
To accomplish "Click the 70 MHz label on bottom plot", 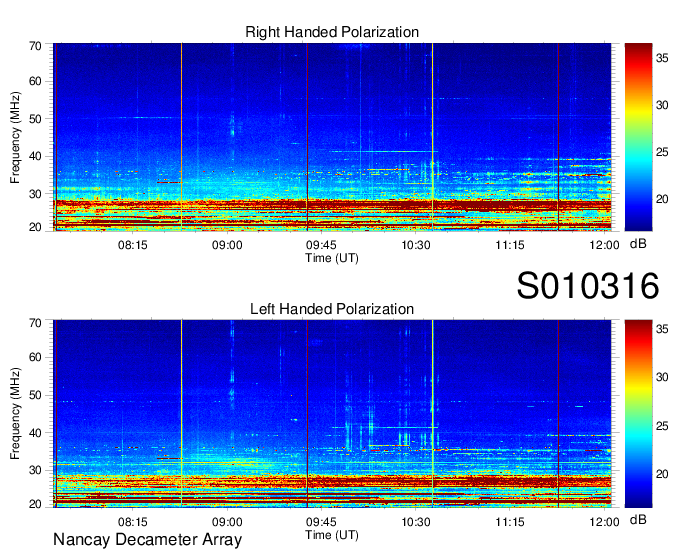I will (35, 323).
